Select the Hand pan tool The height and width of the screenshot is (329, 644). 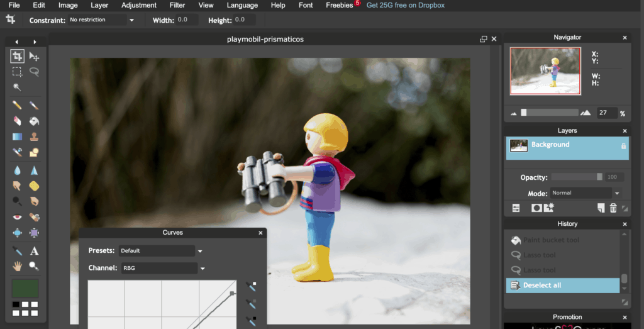[17, 266]
